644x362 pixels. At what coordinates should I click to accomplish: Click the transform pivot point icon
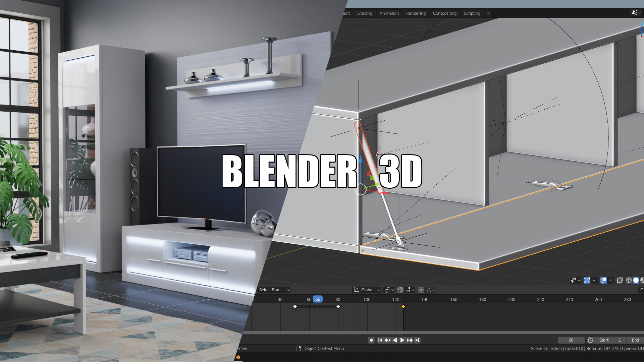click(387, 290)
